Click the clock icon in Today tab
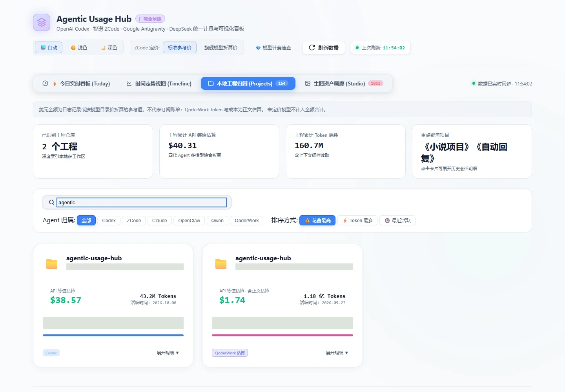565x392 pixels. click(x=45, y=83)
